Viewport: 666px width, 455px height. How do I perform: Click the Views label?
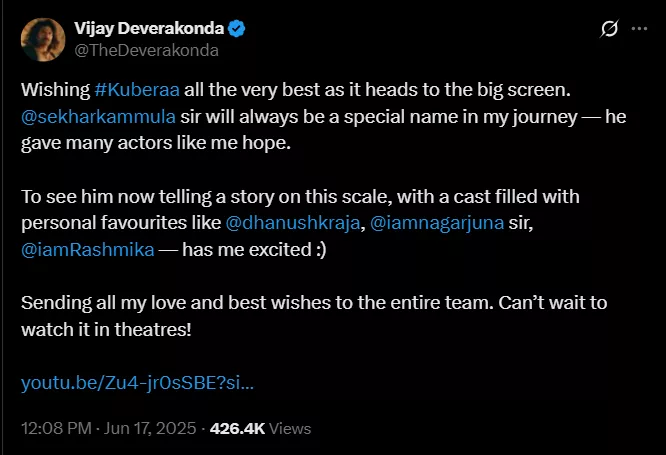click(291, 428)
